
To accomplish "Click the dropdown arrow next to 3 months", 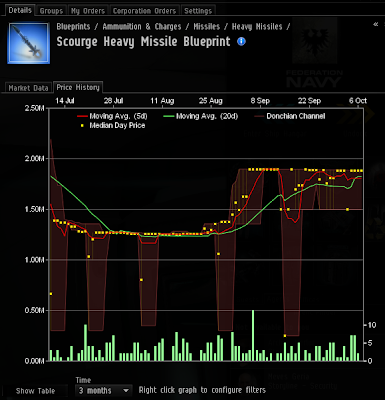I will tap(126, 390).
